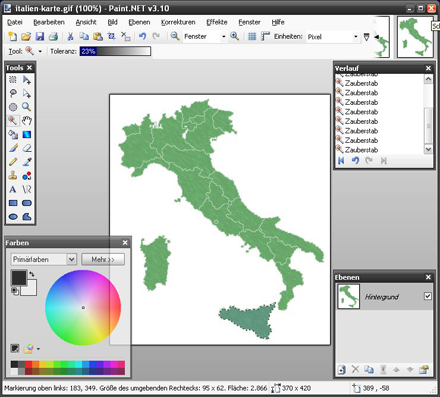Select the Pencil tool
Viewport: 440px width, 397px height.
coord(13,162)
